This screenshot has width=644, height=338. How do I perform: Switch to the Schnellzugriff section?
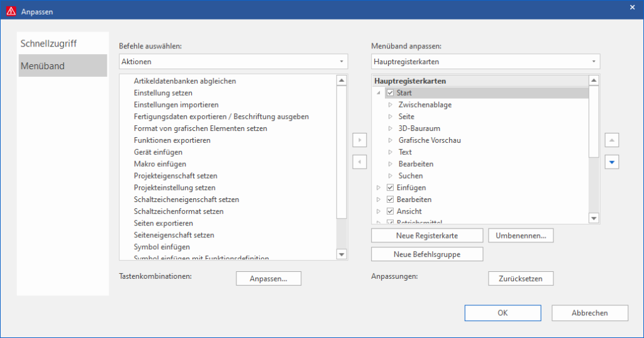click(x=48, y=44)
